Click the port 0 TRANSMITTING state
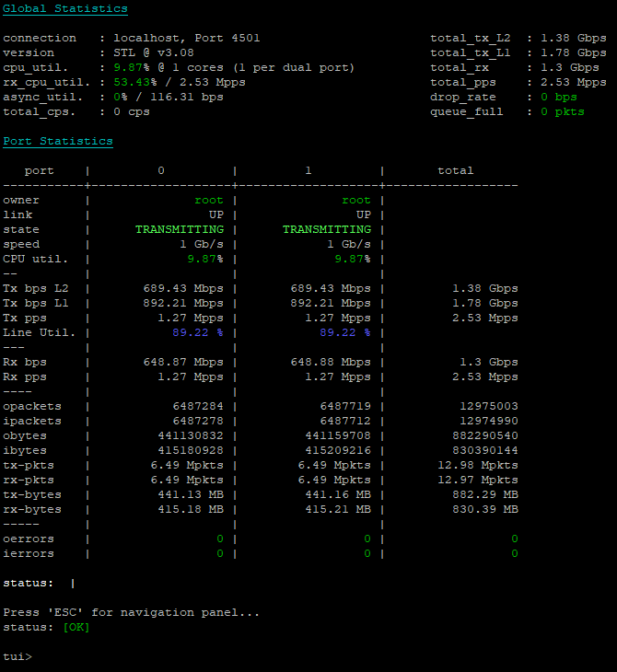This screenshot has width=617, height=672. (x=180, y=230)
